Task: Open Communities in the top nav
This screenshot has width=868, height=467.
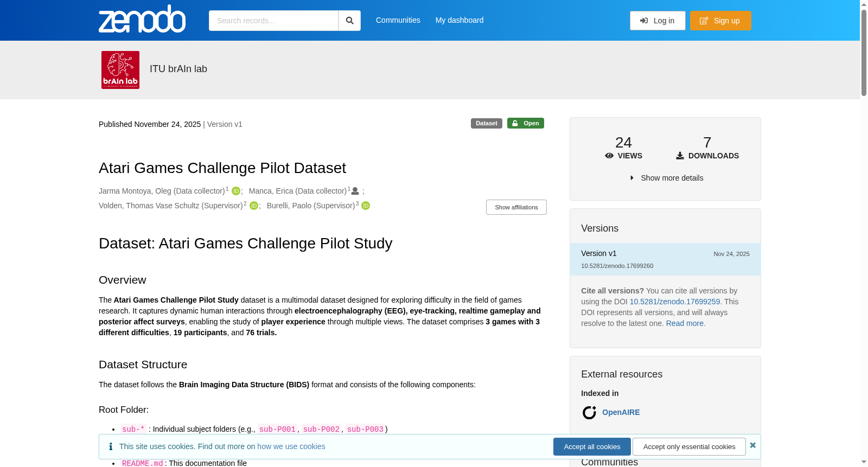Action: [x=398, y=20]
